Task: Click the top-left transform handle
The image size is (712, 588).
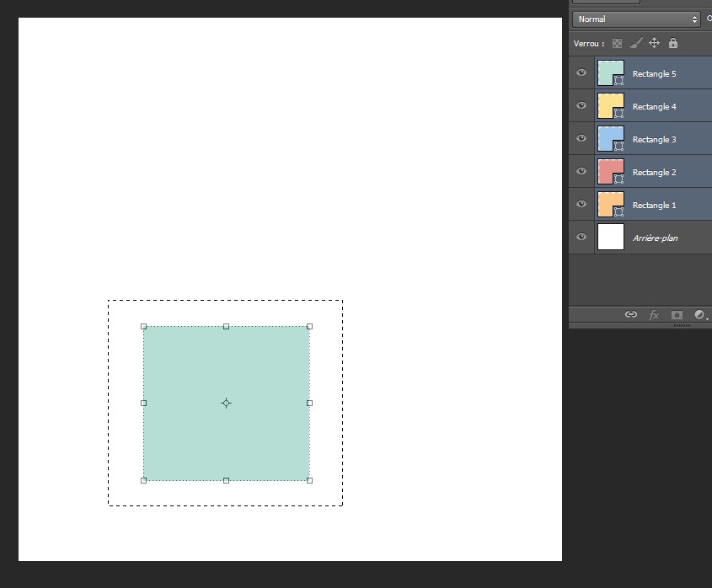Action: (143, 327)
